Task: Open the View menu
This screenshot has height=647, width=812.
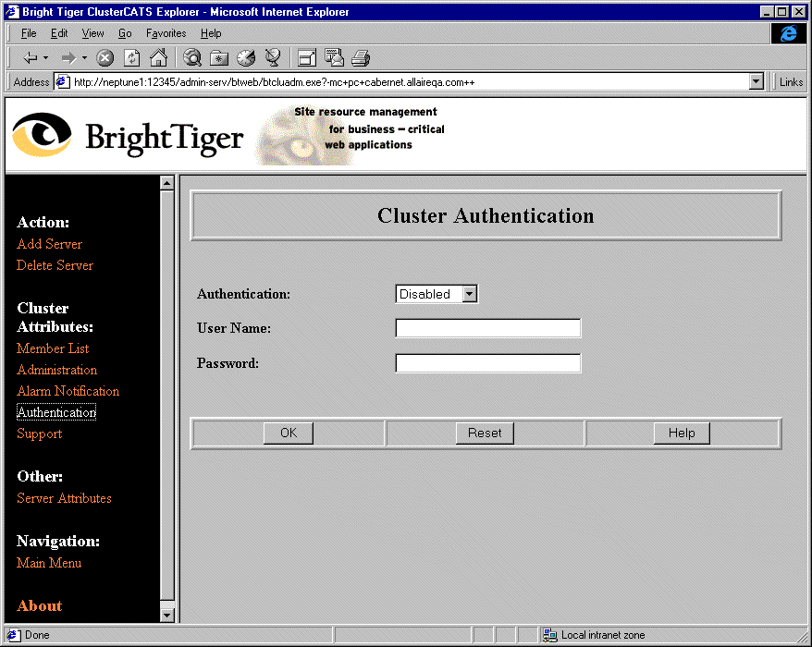Action: pos(92,33)
